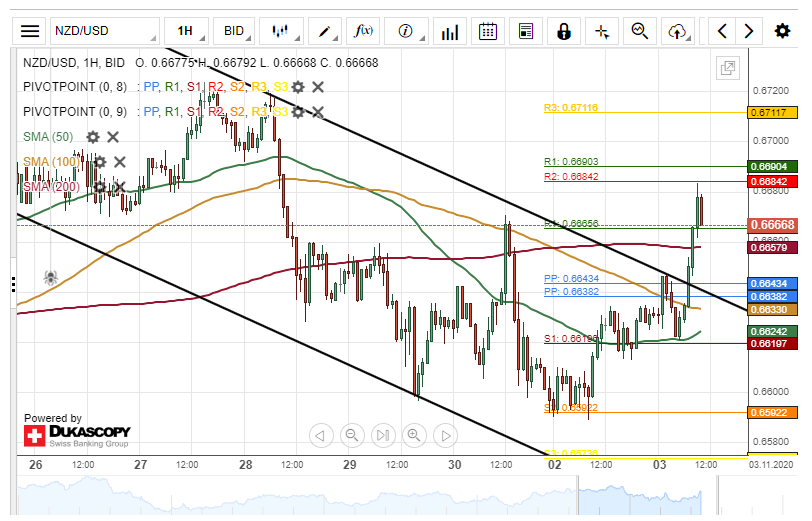Click the magnifier chart zoom tool
This screenshot has height=521, width=812.
tap(640, 31)
